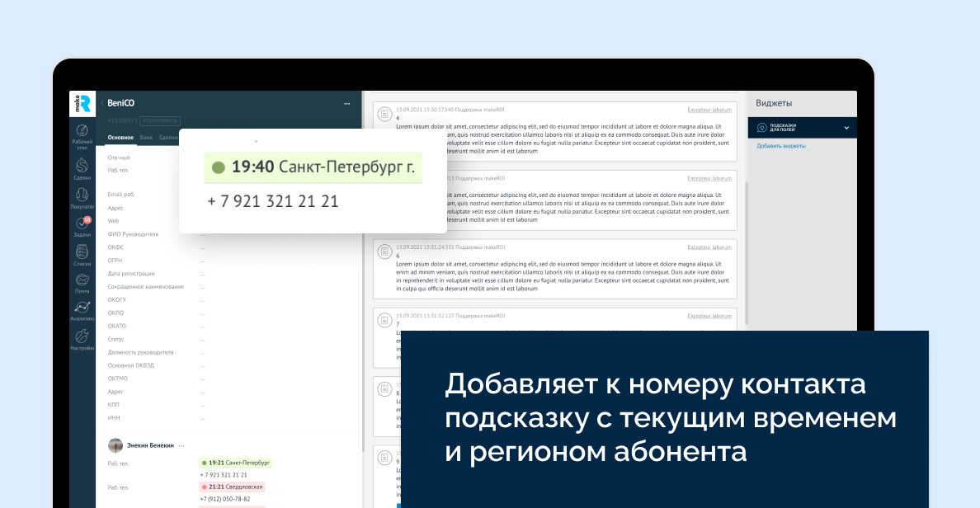Open the three-dot menu next to Энекин Бенекин
The height and width of the screenshot is (508, 980).
181,446
